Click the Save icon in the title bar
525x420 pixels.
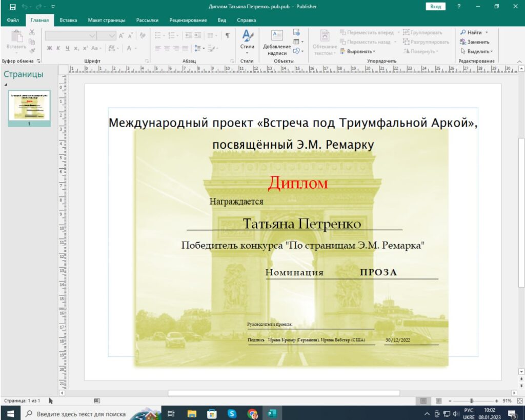tap(13, 7)
